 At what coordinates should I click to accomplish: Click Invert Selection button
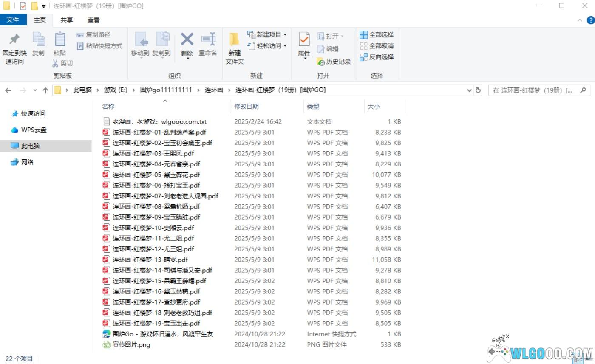[x=377, y=57]
